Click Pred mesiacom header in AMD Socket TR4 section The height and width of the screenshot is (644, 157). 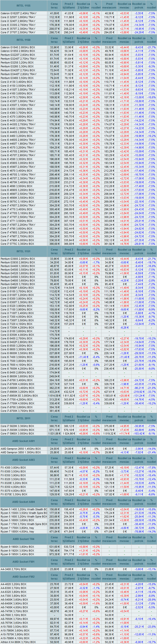point(109,539)
